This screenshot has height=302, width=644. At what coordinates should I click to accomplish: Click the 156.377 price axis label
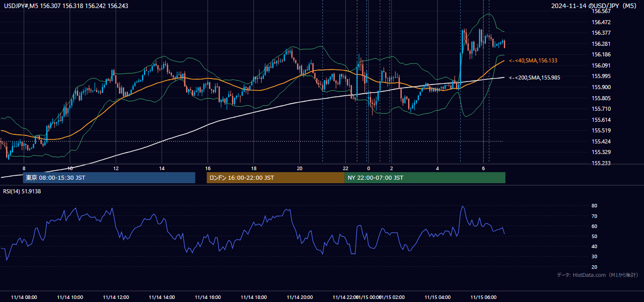601,33
